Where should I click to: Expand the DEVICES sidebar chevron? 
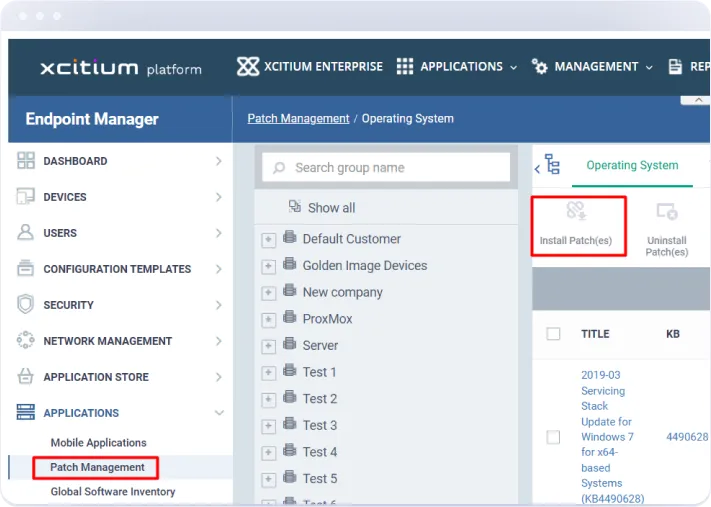(219, 197)
